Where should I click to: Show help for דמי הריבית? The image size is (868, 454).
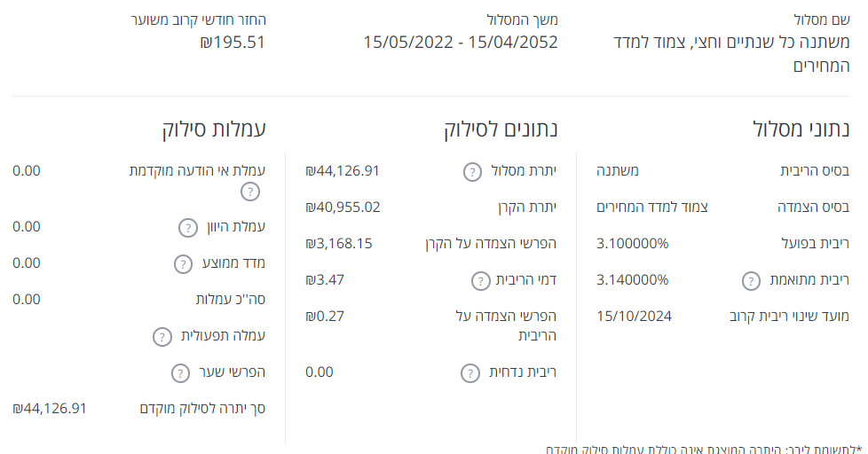(x=480, y=281)
